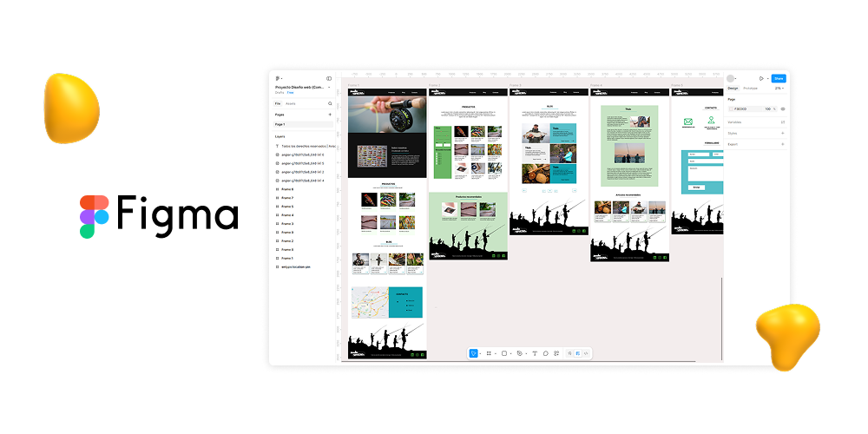Click the user avatar circle
This screenshot has width=868, height=434.
click(x=730, y=79)
